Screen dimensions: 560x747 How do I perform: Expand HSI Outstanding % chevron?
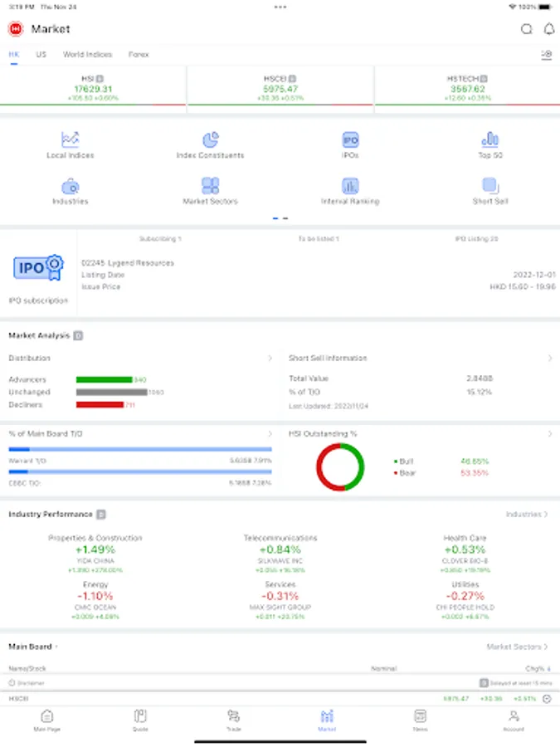click(x=550, y=433)
